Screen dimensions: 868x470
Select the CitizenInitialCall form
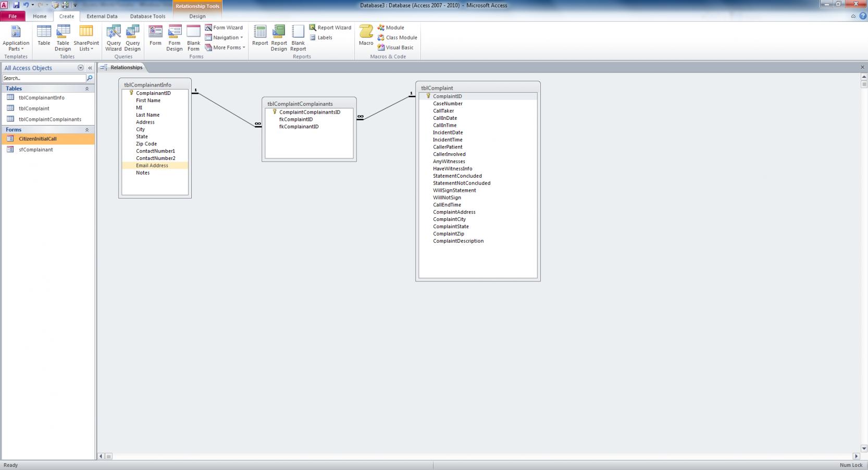coord(47,139)
